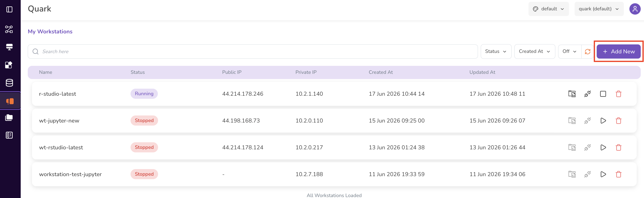This screenshot has width=644, height=198.
Task: Open the user profile avatar
Action: click(635, 9)
